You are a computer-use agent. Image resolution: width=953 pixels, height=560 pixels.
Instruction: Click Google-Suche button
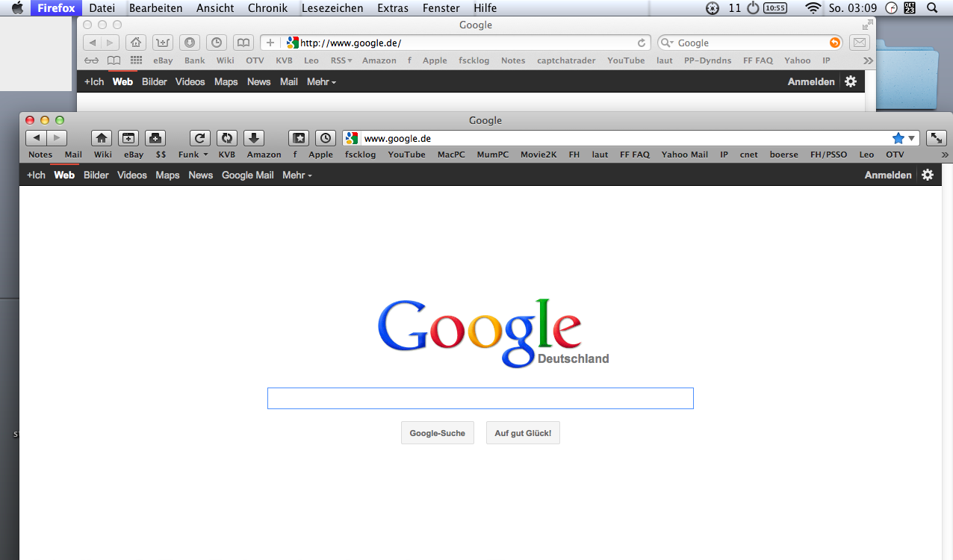[x=438, y=433]
